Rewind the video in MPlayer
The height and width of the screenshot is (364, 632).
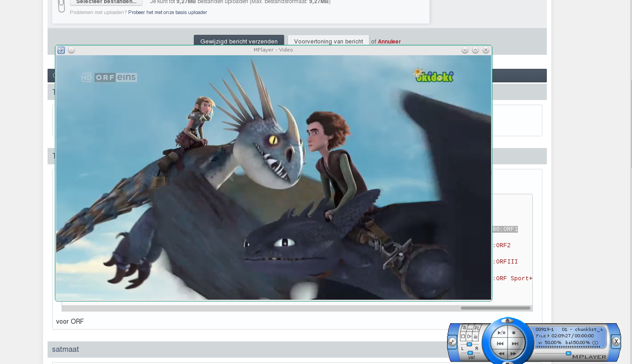point(502,354)
